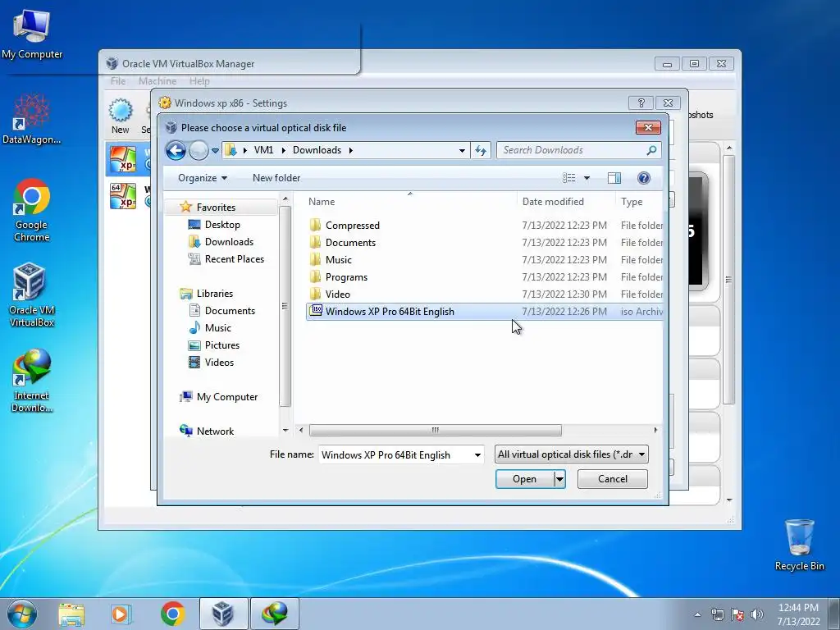Expand the File name dropdown arrow
Viewport: 840px width, 630px height.
477,454
